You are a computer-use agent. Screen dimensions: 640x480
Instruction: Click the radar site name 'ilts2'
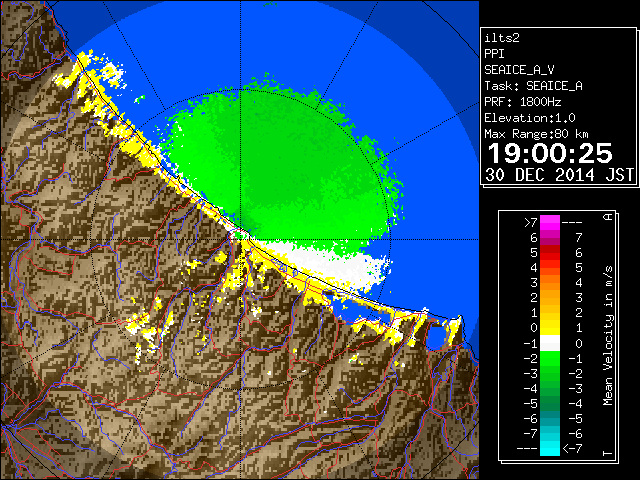point(502,38)
